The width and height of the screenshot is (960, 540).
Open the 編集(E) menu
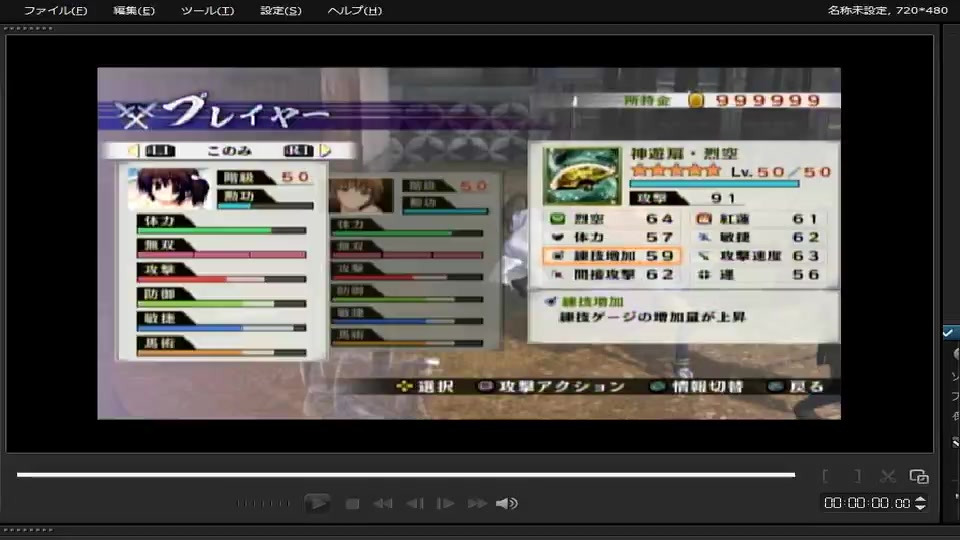click(x=134, y=10)
